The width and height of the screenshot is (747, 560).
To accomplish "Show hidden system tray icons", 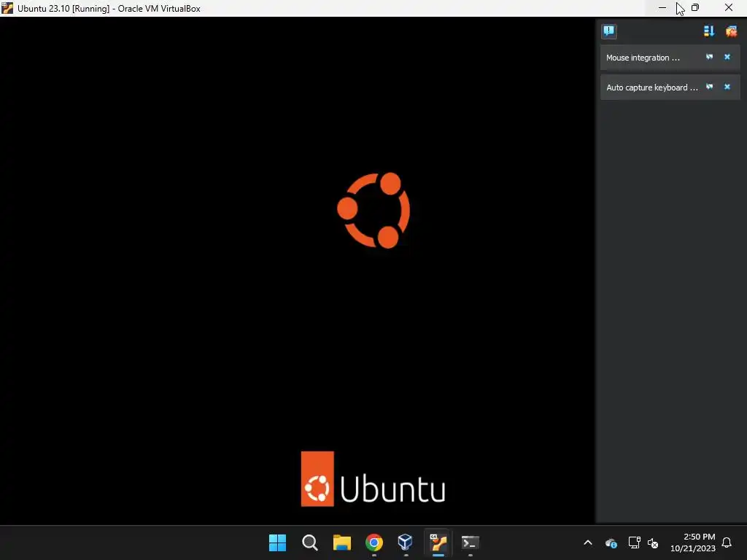I will [588, 542].
